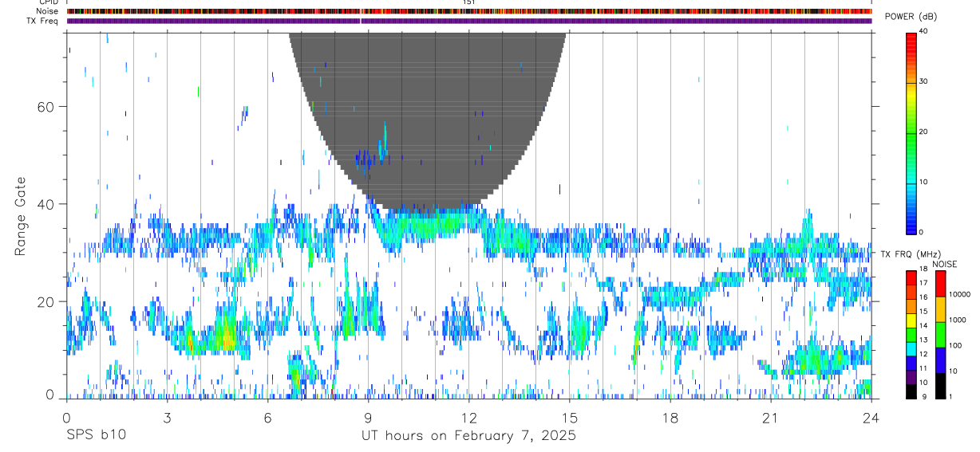This screenshot has width=980, height=452.
Task: Click the green 100 swatch in NOISE legend
Action: point(939,335)
